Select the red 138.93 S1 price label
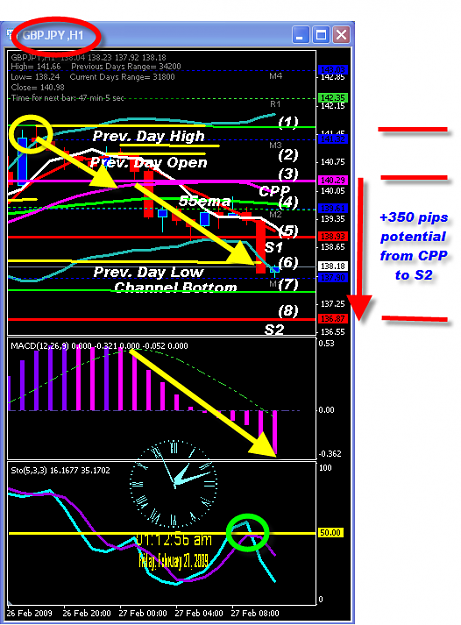Screen dimensions: 461x625 (333, 236)
